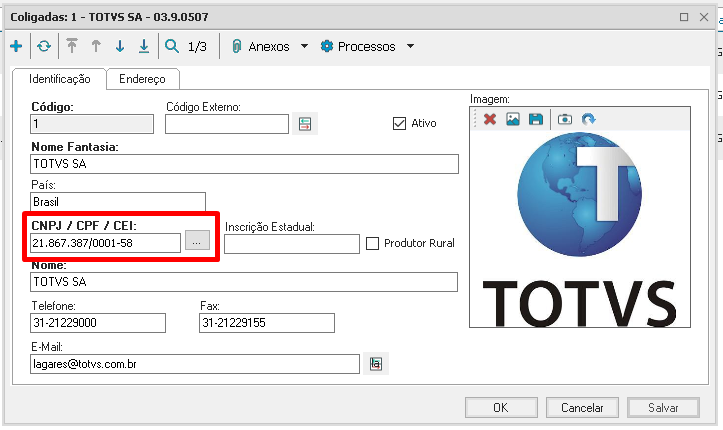723x430 pixels.
Task: Click Telefone field
Action: click(x=98, y=323)
